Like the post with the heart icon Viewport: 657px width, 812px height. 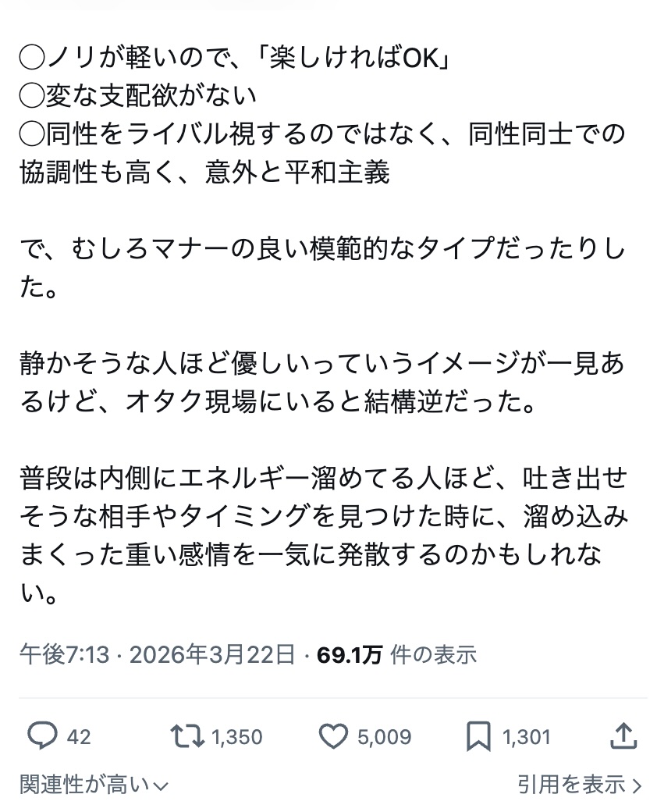tap(334, 735)
